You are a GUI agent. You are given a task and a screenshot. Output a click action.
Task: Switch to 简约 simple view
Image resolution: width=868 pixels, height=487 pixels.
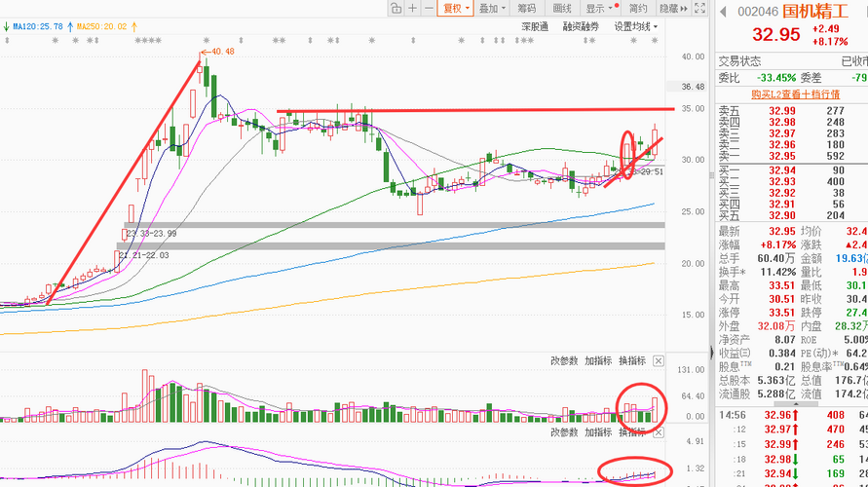coord(638,8)
